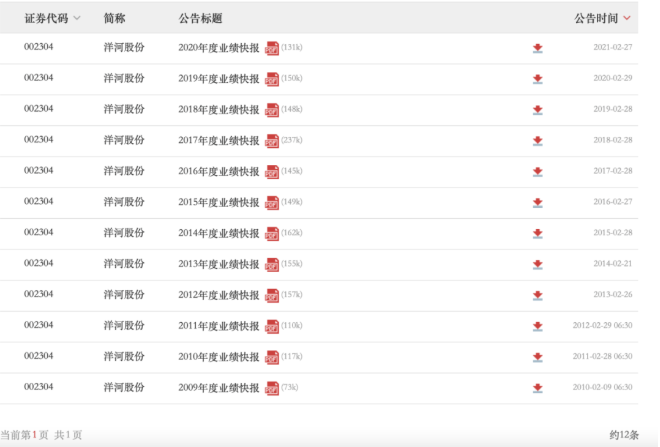Open PDF icon for 2011年度业绩快报
This screenshot has width=660, height=447.
[x=271, y=326]
